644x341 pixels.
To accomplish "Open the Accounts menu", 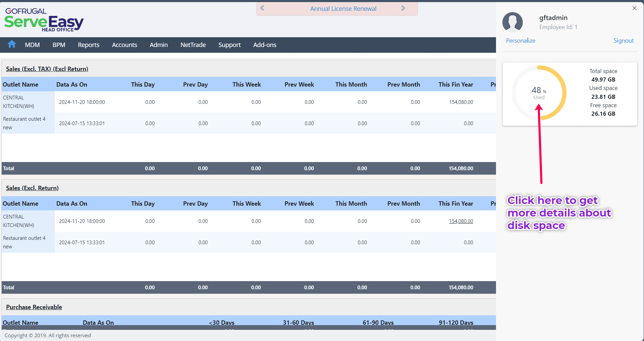I will pos(125,45).
